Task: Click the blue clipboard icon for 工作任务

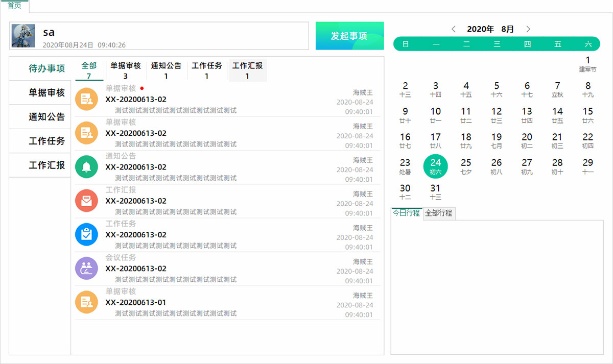Action: click(86, 234)
